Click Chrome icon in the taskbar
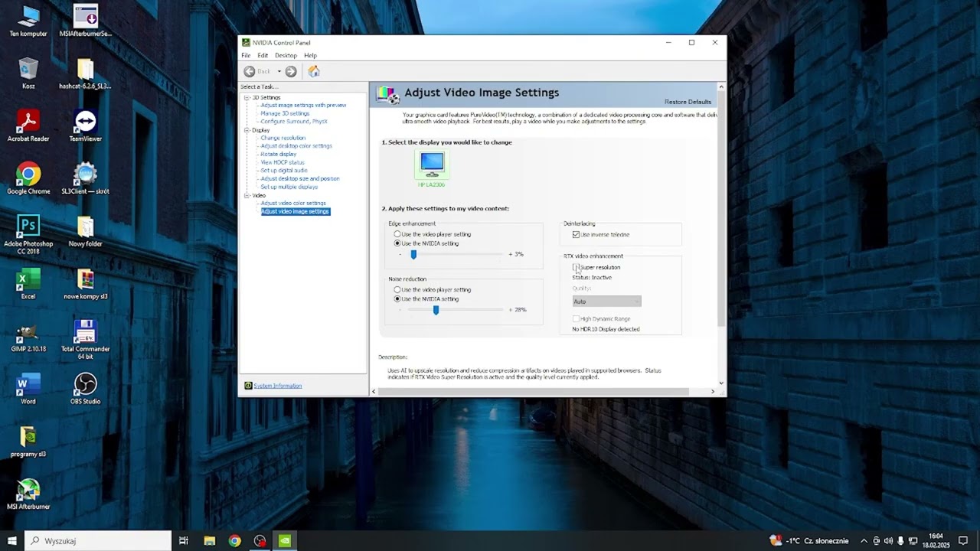The height and width of the screenshot is (551, 980). coord(234,540)
